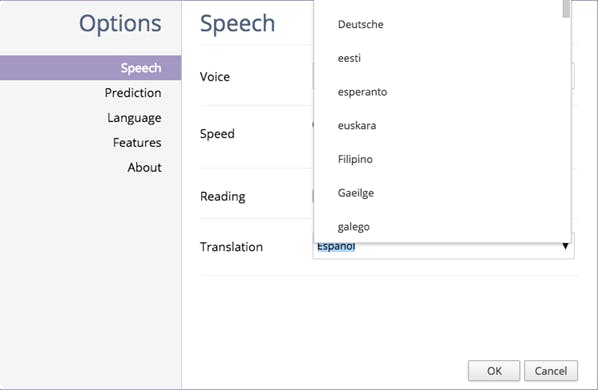The height and width of the screenshot is (390, 598).
Task: Click the Translation setting label
Action: click(231, 247)
